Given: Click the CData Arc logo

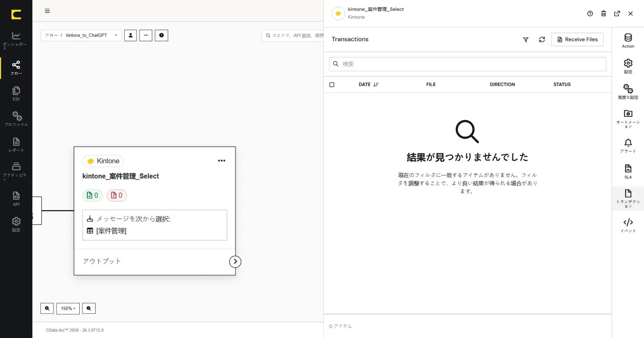Looking at the screenshot, I should point(16,14).
